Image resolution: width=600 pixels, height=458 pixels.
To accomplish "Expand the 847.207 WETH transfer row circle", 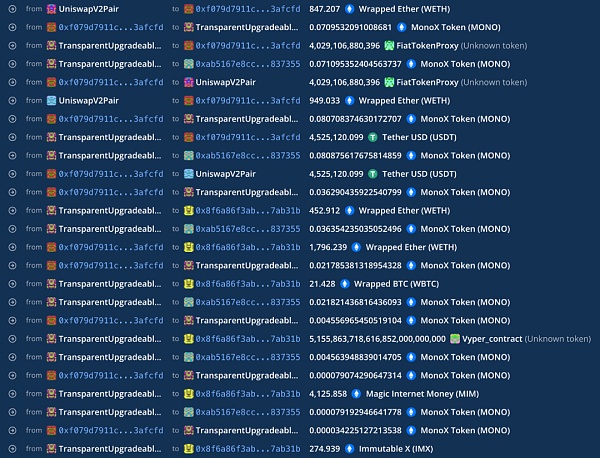I will (12, 9).
